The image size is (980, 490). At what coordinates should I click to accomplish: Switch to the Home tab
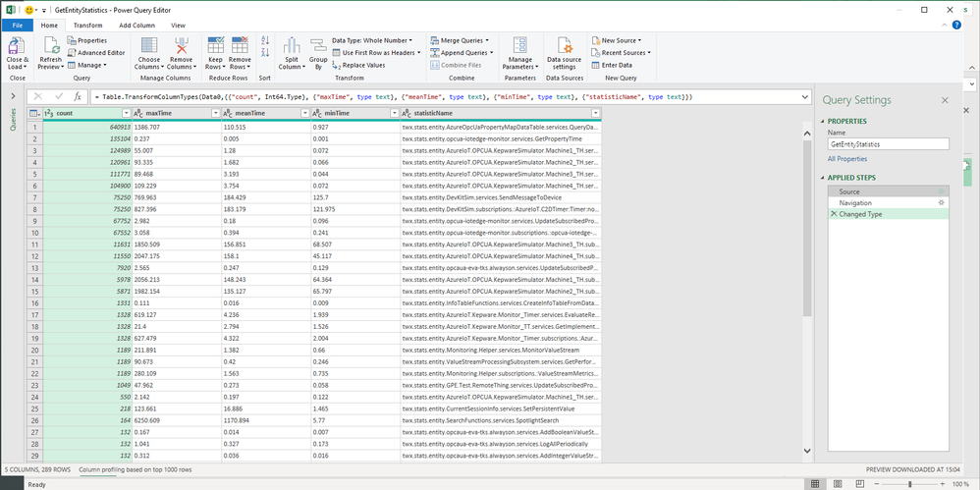click(49, 26)
